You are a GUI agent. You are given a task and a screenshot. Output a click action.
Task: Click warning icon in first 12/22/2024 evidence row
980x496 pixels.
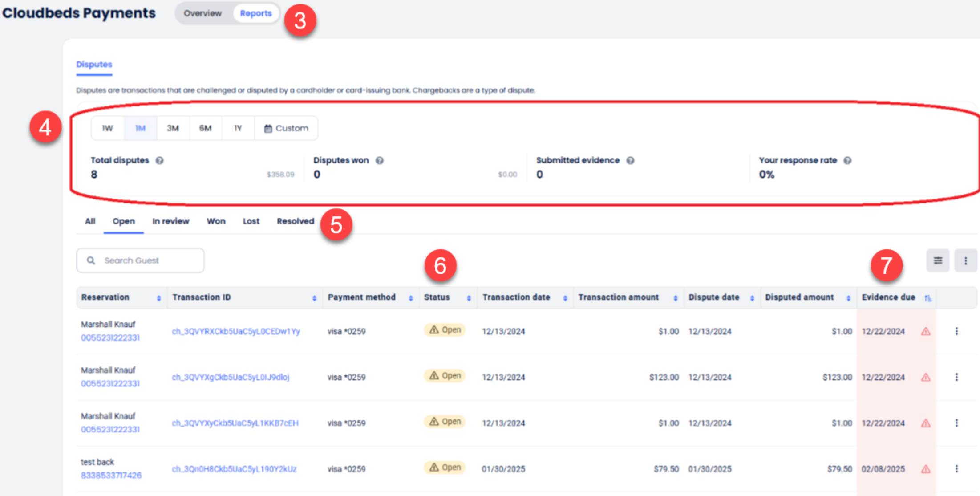926,331
